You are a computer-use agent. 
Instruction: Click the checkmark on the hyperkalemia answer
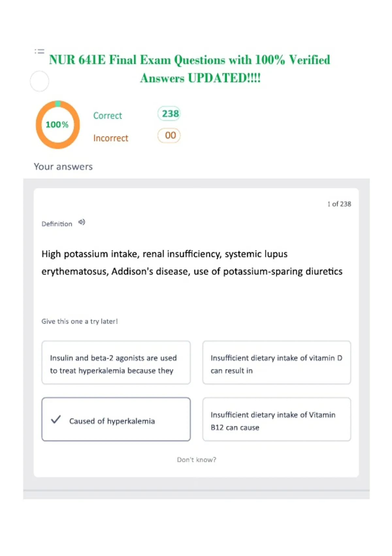click(56, 419)
